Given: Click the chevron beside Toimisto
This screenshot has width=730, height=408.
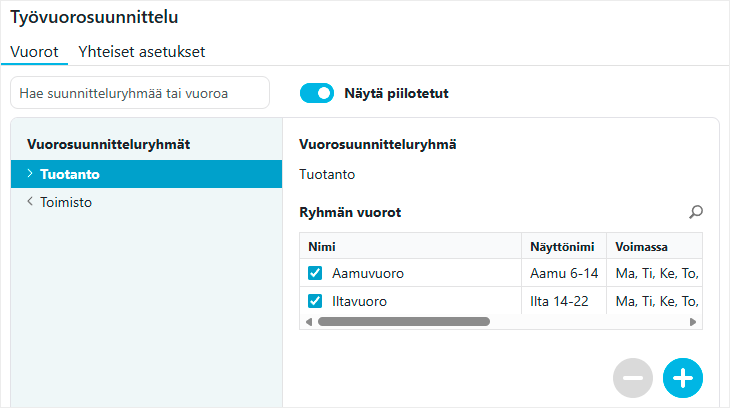Looking at the screenshot, I should pos(30,202).
